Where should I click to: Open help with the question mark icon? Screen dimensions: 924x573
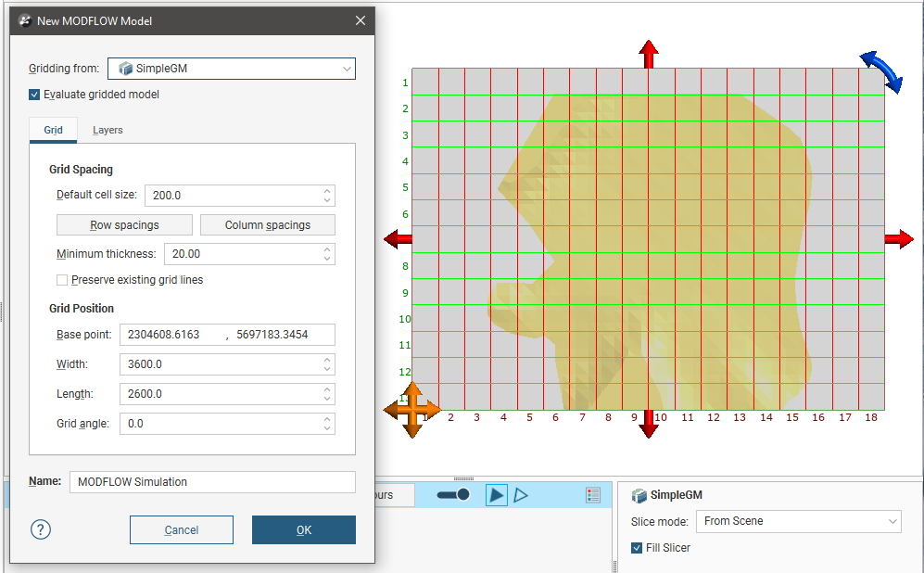coord(41,529)
